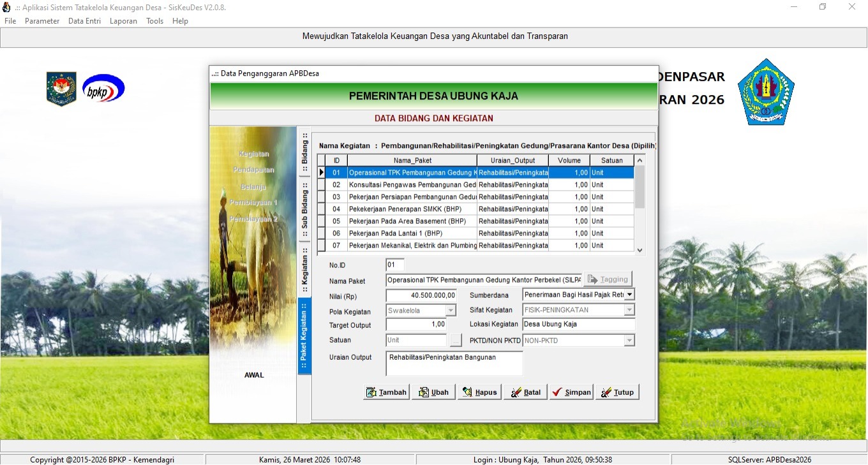Open the File menu

[10, 21]
